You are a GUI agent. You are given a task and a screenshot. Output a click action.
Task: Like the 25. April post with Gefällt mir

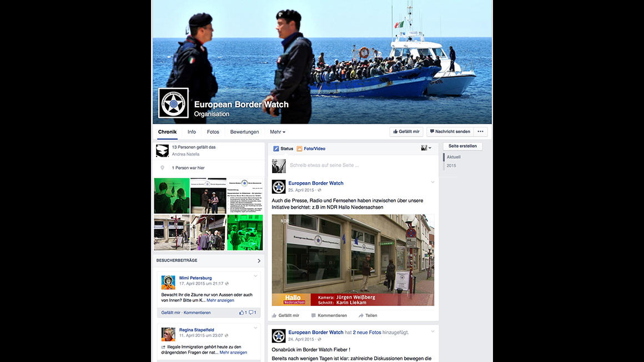pos(285,315)
